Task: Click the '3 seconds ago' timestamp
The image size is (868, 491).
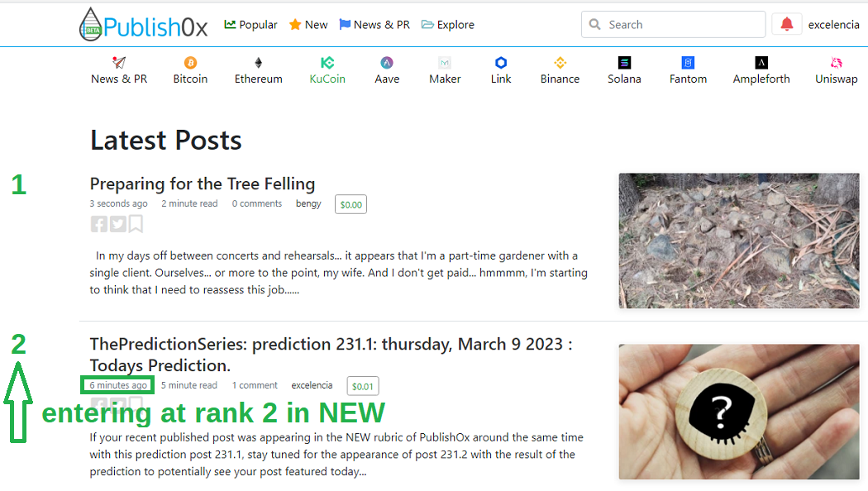Action: (118, 203)
